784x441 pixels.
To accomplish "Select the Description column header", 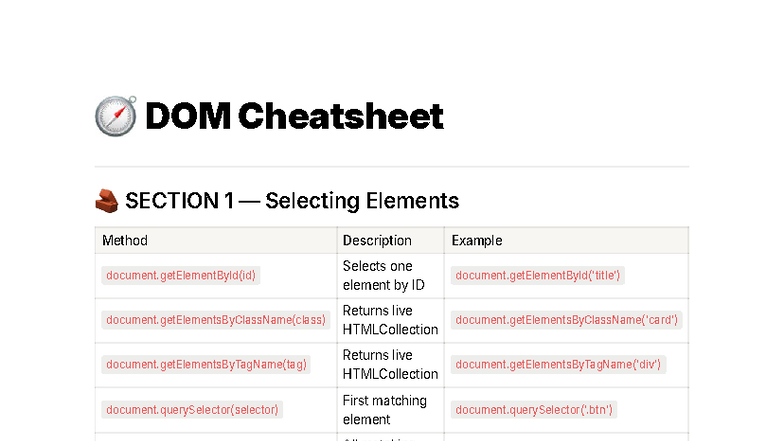I will (x=377, y=241).
